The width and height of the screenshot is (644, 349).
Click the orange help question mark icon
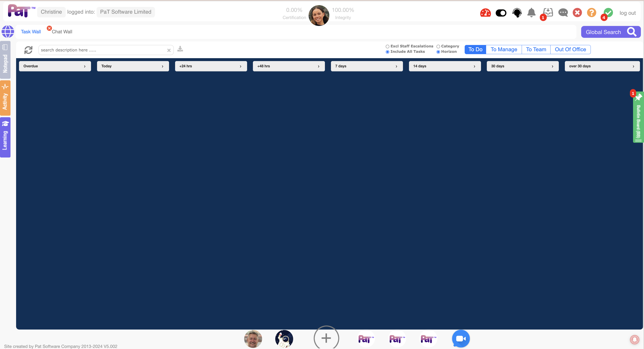(591, 13)
